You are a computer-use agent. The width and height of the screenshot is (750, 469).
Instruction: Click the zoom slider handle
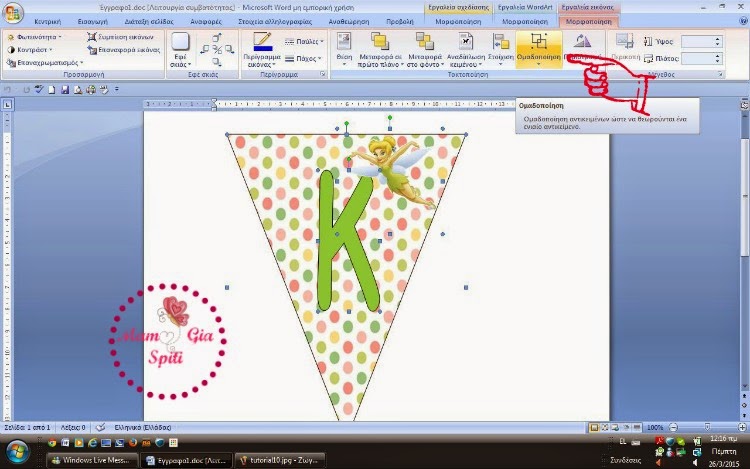pyautogui.click(x=707, y=427)
